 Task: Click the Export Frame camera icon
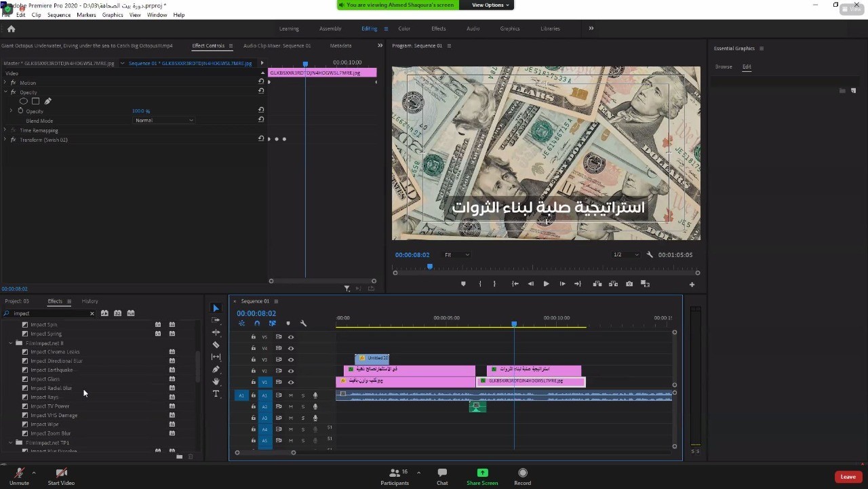tap(629, 284)
